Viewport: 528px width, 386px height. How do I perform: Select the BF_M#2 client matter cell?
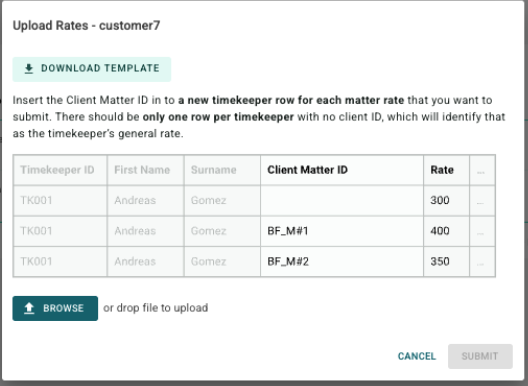pyautogui.click(x=342, y=262)
